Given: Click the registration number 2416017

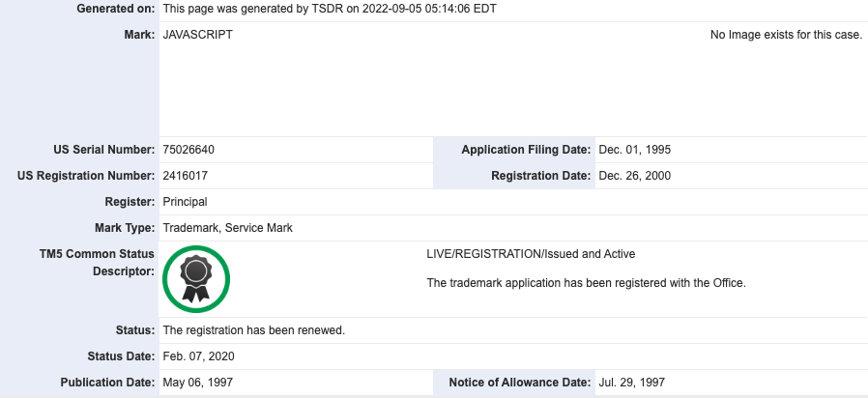Looking at the screenshot, I should pyautogui.click(x=187, y=176).
